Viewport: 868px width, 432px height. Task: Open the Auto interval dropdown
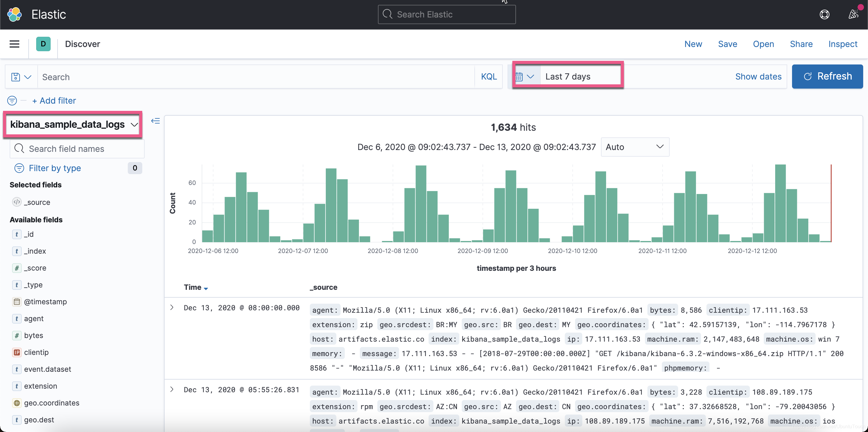coord(635,147)
